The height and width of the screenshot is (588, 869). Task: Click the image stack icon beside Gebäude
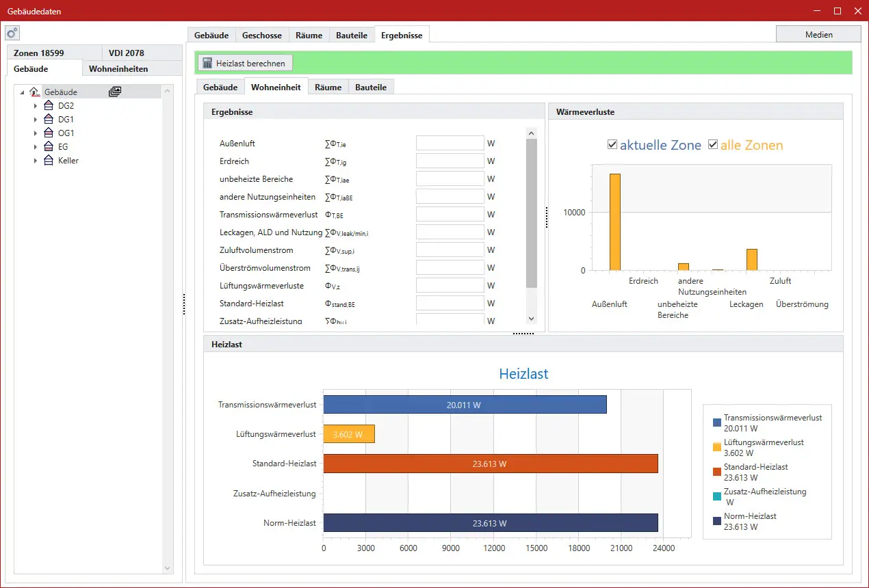[x=115, y=92]
